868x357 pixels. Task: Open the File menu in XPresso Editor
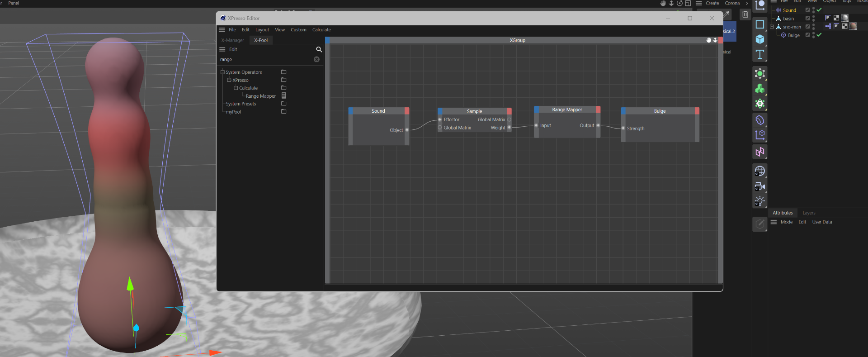[232, 30]
